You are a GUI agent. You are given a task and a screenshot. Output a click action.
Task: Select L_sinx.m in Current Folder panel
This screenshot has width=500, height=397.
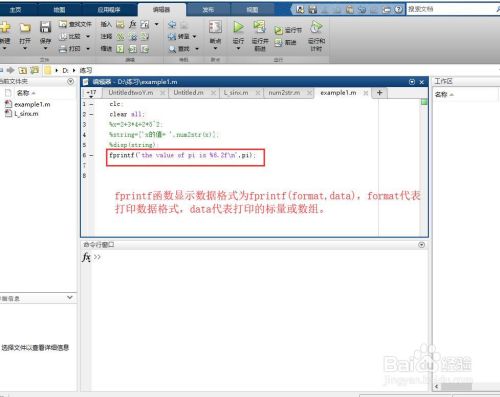click(x=26, y=114)
